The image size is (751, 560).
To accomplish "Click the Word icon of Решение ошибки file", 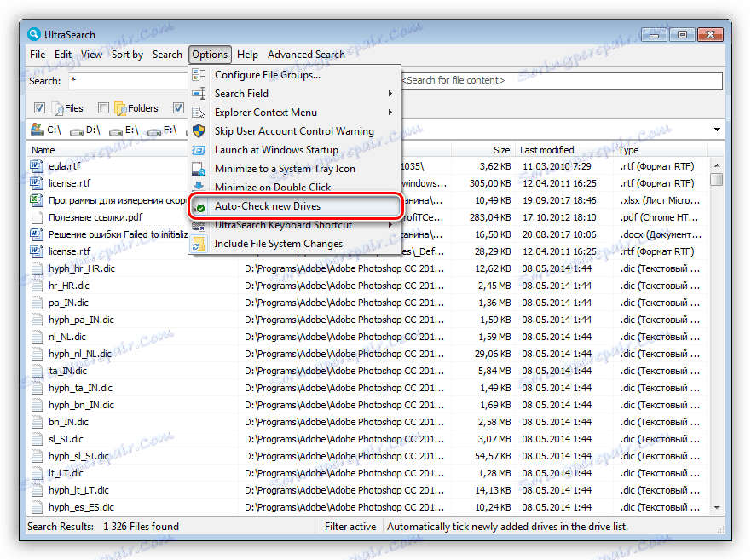I will [37, 234].
